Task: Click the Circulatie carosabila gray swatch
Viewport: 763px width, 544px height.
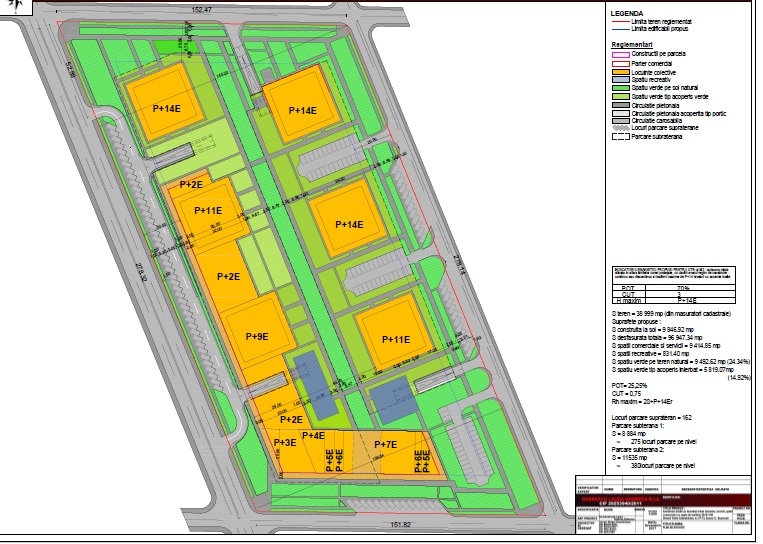Action: (x=619, y=120)
